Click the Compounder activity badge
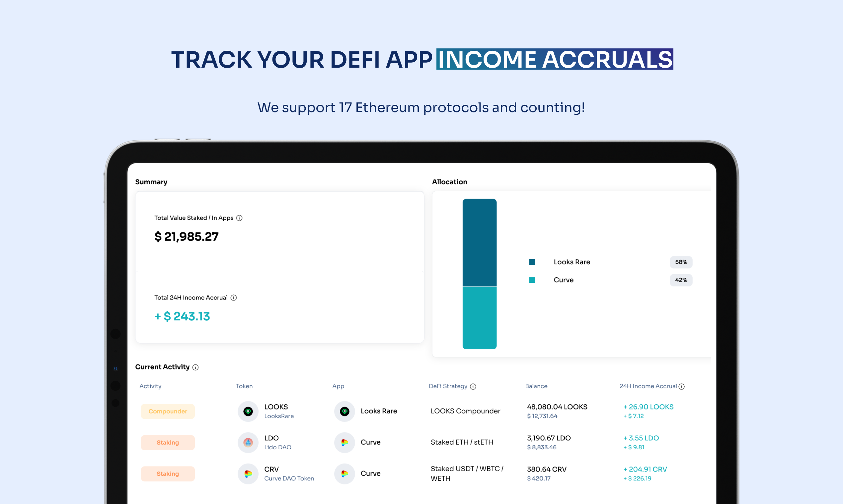Screen dimensions: 843x504 click(x=168, y=411)
